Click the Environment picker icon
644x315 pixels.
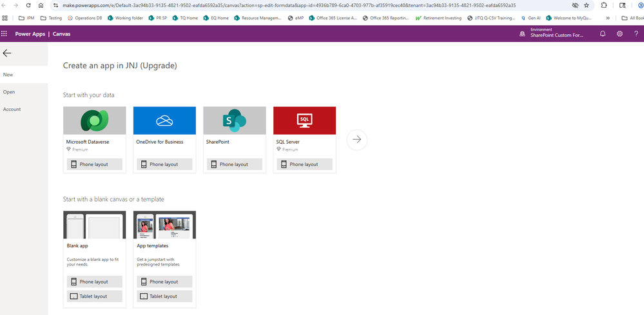(x=522, y=34)
